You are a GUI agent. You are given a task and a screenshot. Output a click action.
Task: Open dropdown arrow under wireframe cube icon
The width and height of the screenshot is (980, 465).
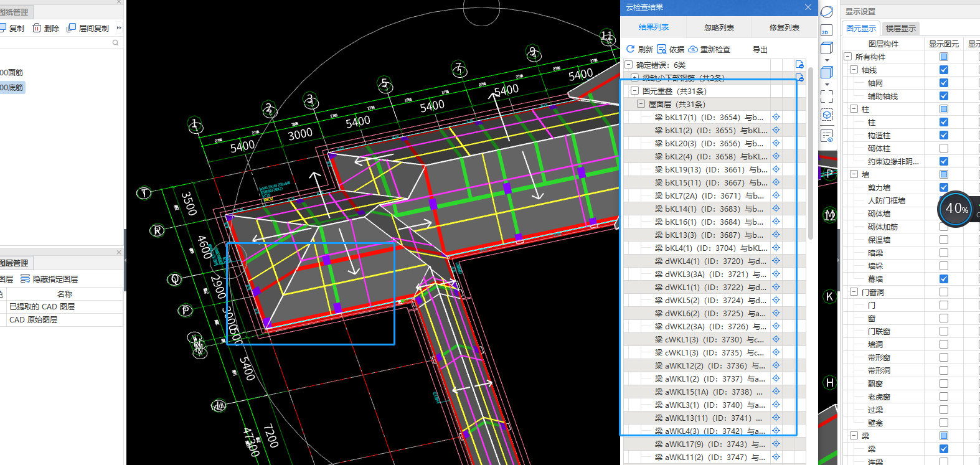(x=827, y=60)
